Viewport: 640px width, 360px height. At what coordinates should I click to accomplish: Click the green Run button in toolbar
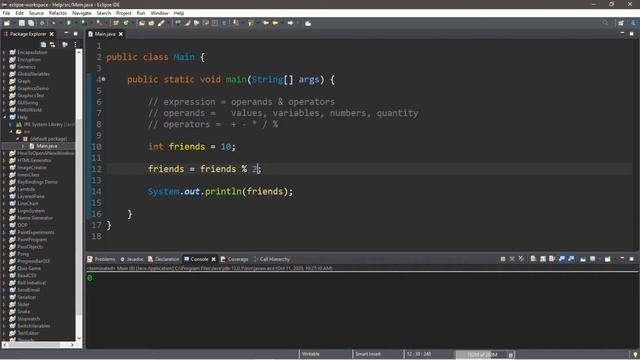tap(69, 23)
